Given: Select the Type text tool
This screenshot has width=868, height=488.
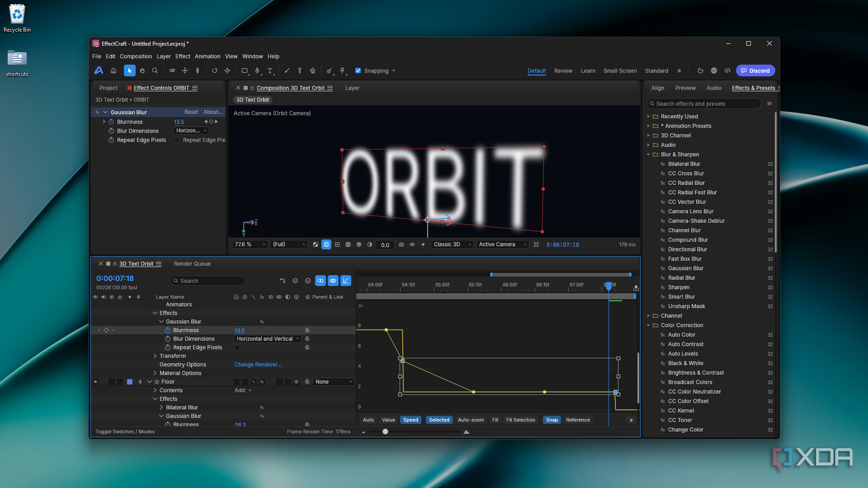Looking at the screenshot, I should pos(270,71).
